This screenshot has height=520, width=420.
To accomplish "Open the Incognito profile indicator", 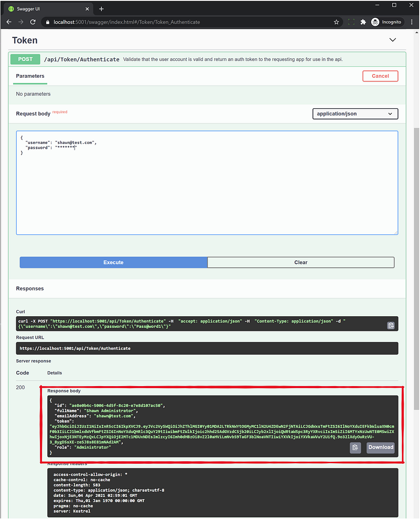I will [387, 22].
